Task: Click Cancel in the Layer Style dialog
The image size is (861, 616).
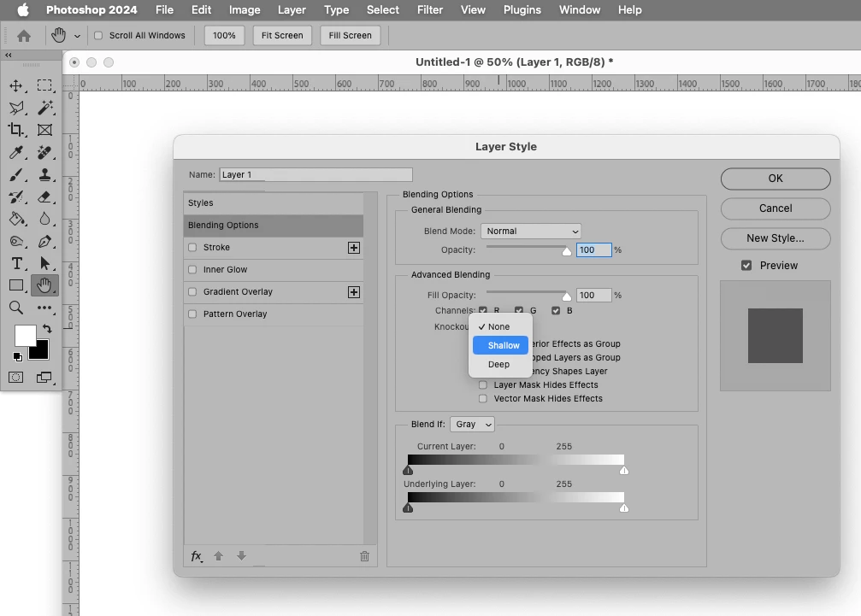Action: (x=775, y=208)
